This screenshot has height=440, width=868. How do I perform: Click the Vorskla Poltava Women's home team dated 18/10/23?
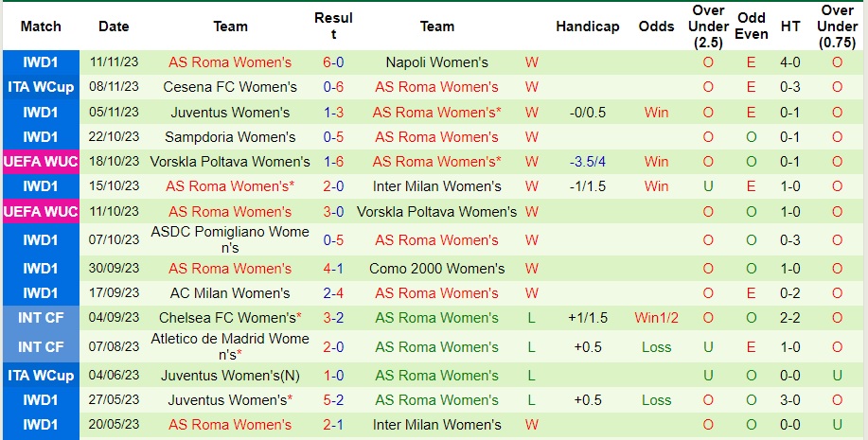(x=230, y=162)
